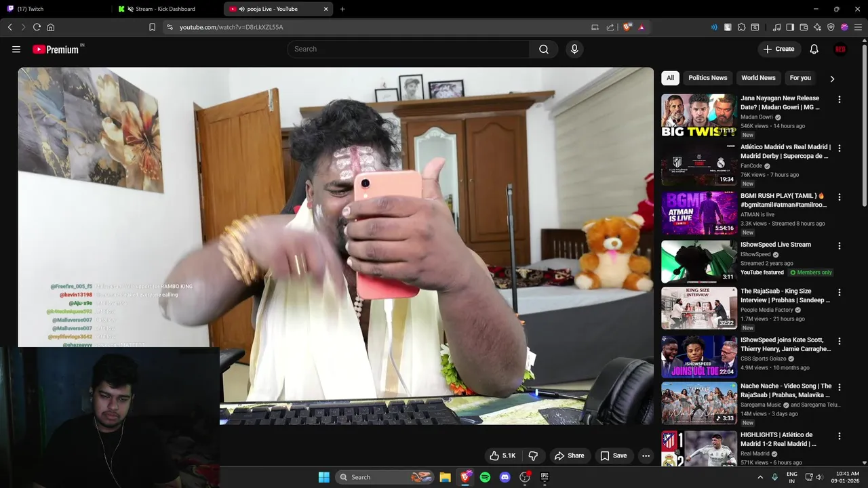This screenshot has height=488, width=868.
Task: Open a new browser tab
Action: (342, 9)
